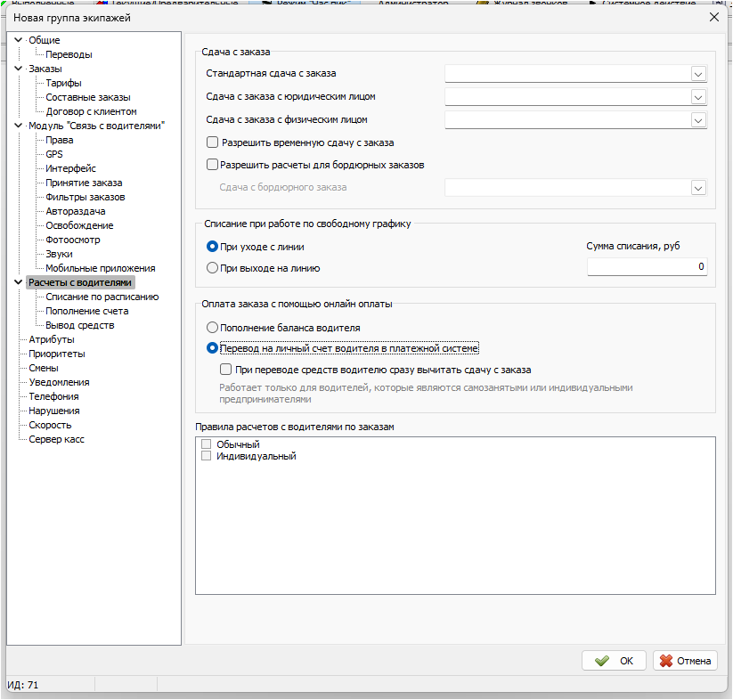Open the Уведомления section

point(59,382)
